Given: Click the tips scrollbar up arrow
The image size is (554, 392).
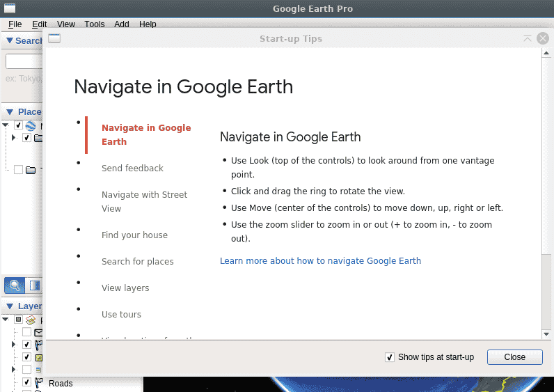Looking at the screenshot, I should (546, 53).
